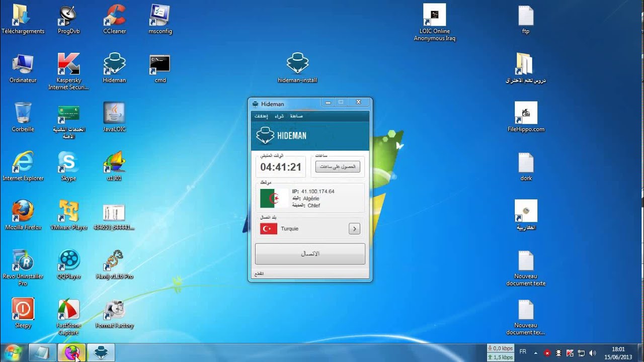
Task: Select the Internet Explorer shortcut
Action: click(x=23, y=166)
